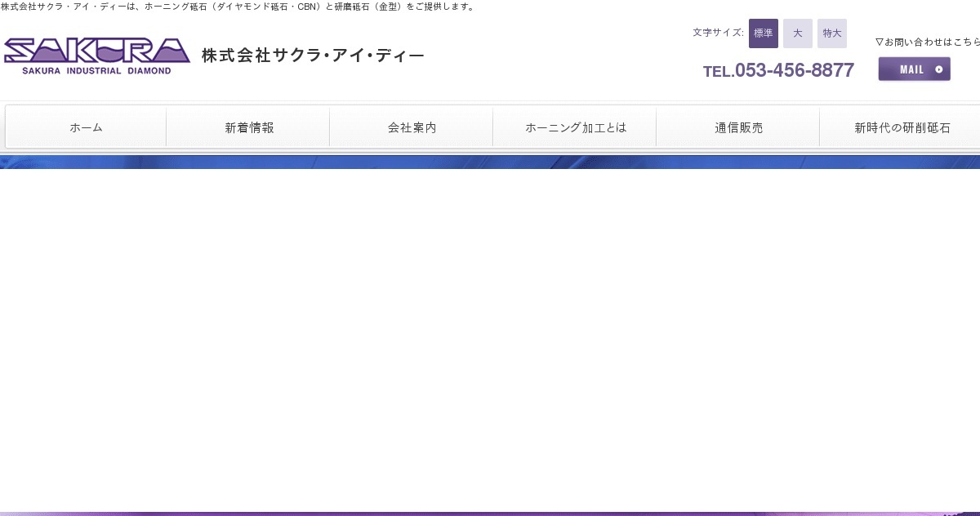Open the ホーム menu item
The width and height of the screenshot is (980, 516).
(86, 127)
